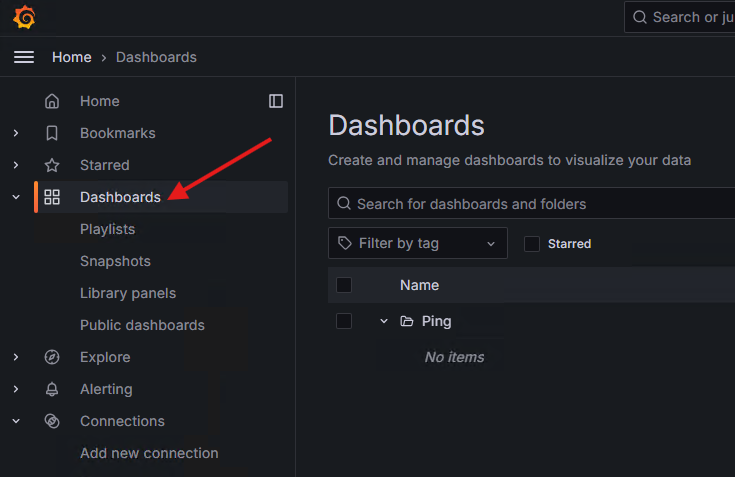Go to Library panels

[x=128, y=293]
